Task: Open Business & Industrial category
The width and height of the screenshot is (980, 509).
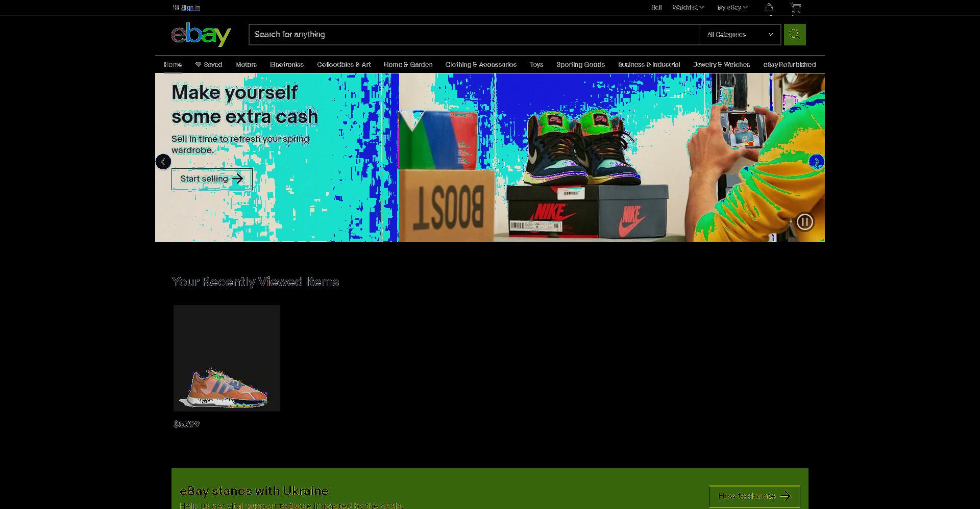Action: coord(649,65)
